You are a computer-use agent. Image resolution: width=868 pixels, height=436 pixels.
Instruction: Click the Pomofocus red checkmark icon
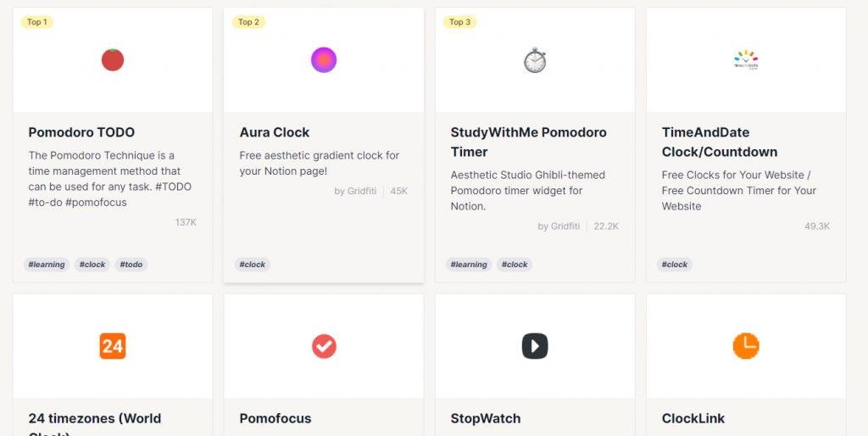324,346
